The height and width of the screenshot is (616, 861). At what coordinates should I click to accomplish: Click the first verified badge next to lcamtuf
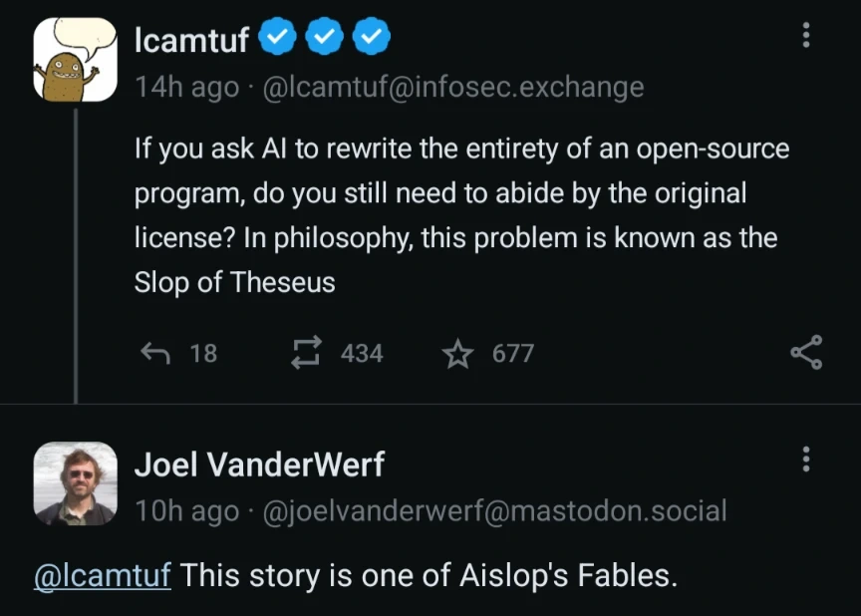(x=276, y=38)
